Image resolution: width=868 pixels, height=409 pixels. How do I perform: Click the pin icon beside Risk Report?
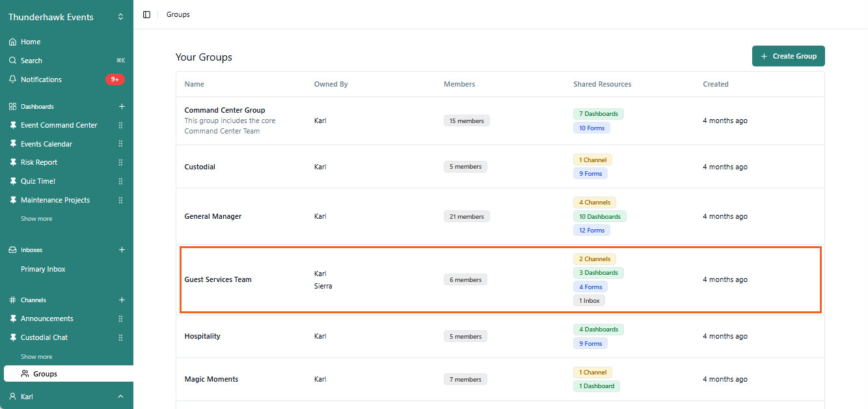[x=12, y=162]
